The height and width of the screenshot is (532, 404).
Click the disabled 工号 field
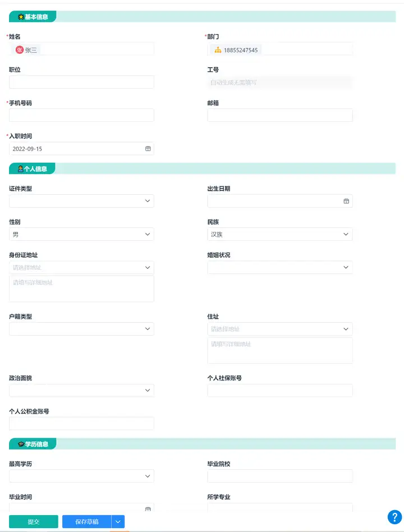280,82
